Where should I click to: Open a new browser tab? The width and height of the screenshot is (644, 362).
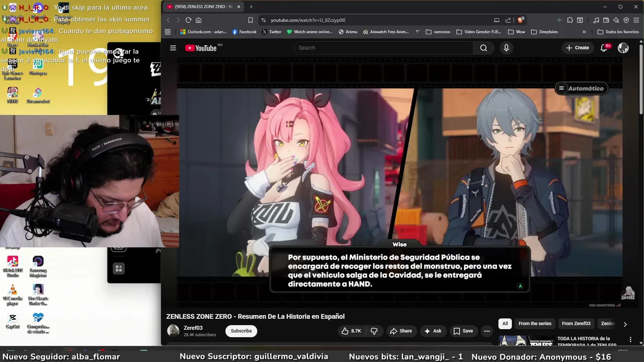pos(251,7)
